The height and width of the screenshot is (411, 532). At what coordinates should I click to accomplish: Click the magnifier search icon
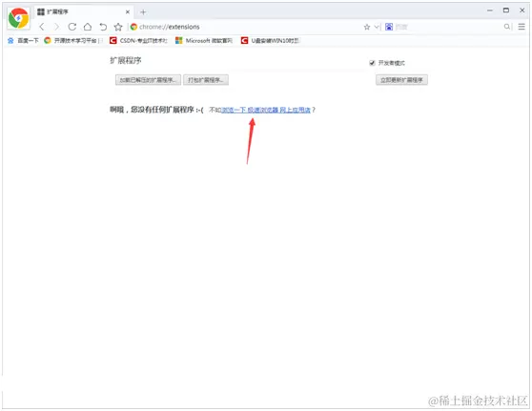507,27
